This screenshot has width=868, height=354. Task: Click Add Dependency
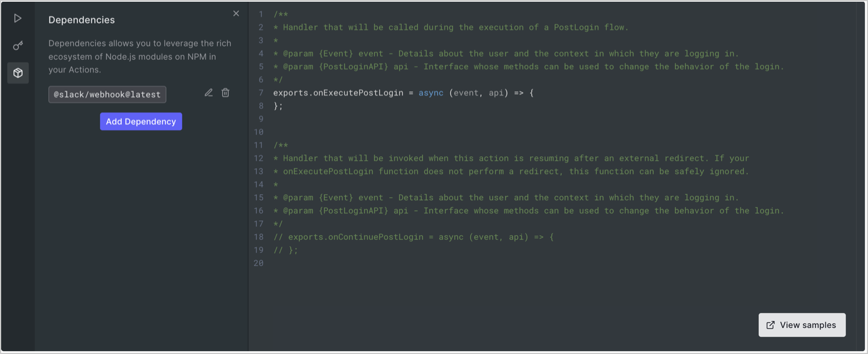point(141,121)
